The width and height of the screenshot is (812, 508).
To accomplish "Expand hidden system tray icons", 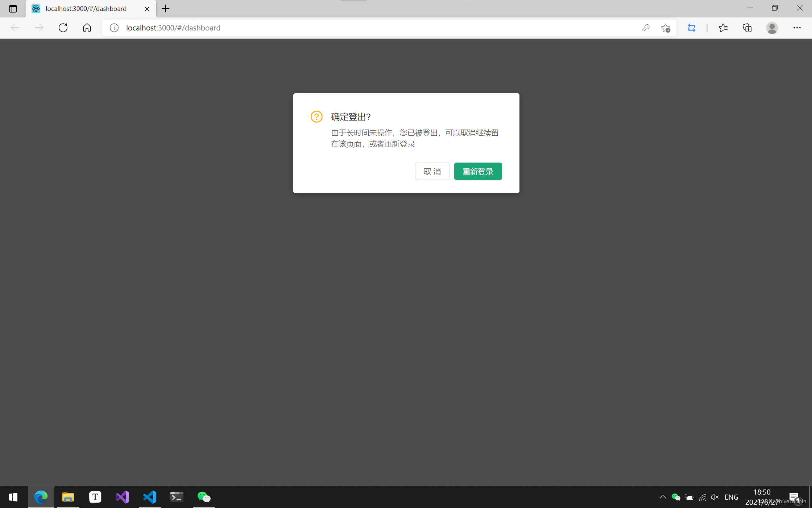I will tap(663, 497).
